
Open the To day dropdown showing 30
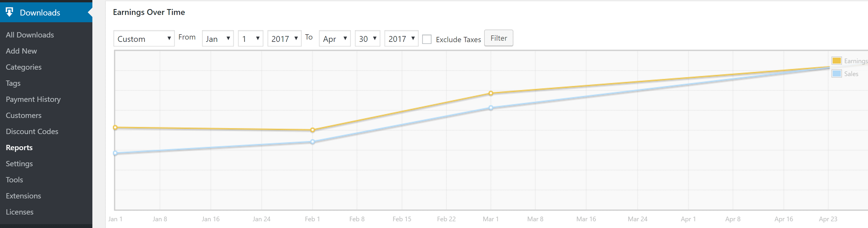(x=367, y=39)
